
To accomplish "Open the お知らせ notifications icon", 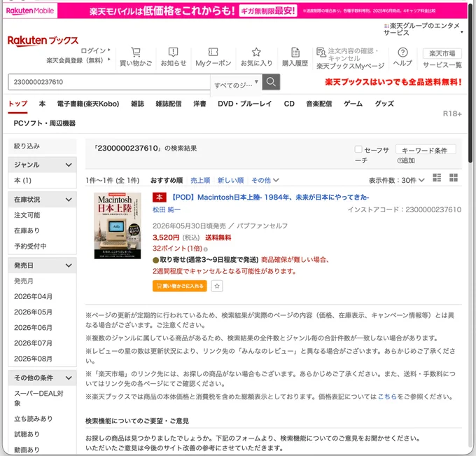I will pos(173,53).
